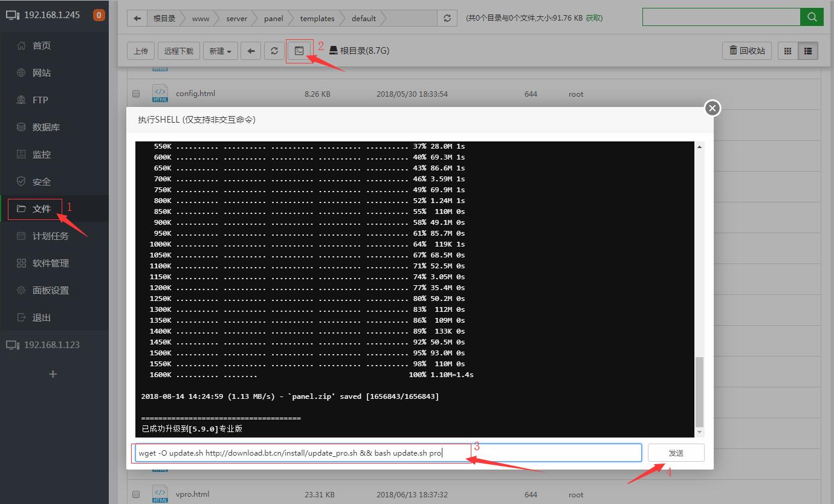The image size is (834, 504).
Task: Click the shell command input field
Action: 388,453
